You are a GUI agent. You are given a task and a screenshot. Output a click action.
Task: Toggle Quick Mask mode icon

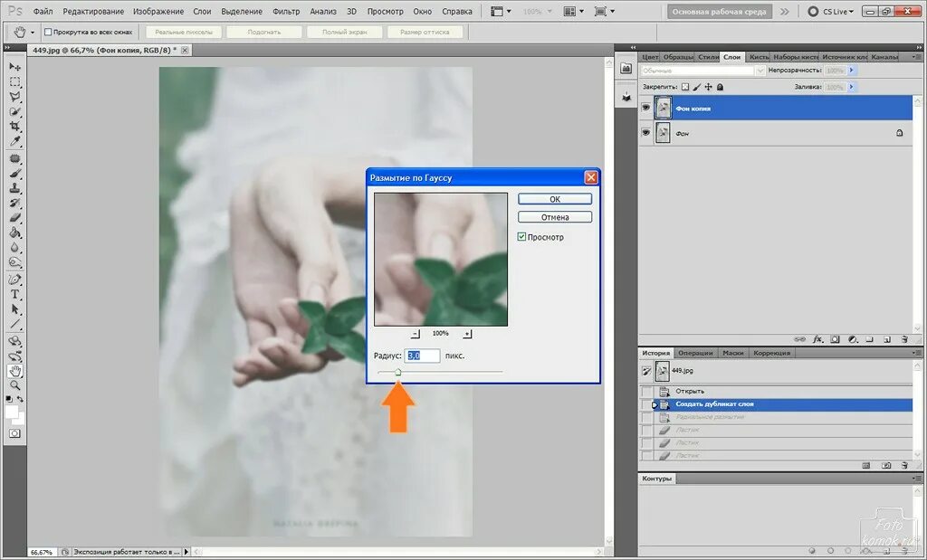pos(14,433)
